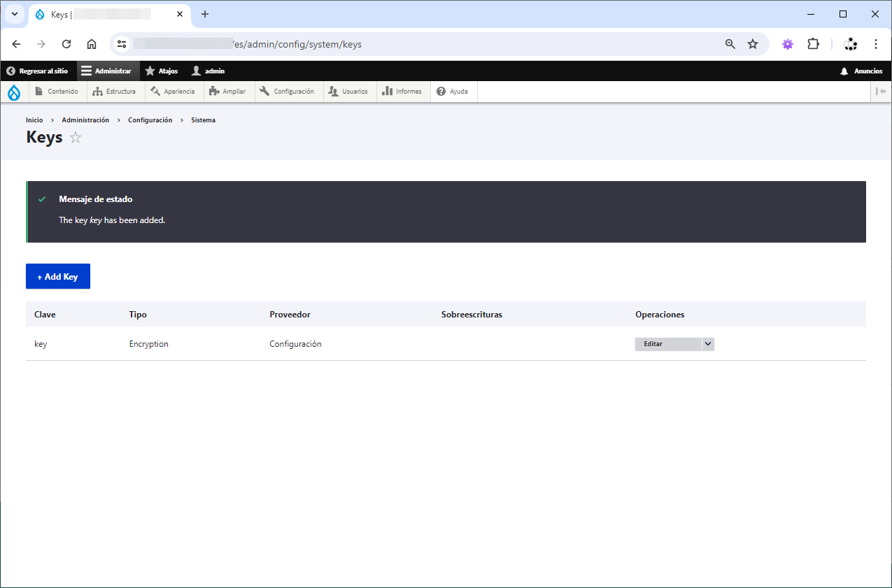Click the 'The key key has been added' message
The width and height of the screenshot is (892, 588).
point(112,220)
